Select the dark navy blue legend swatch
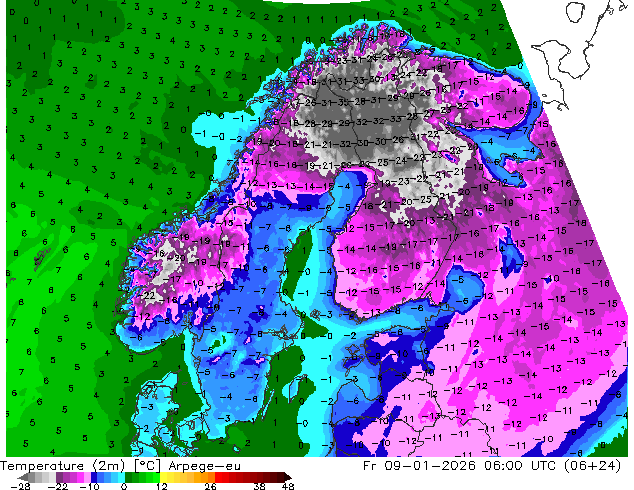 coord(94,477)
